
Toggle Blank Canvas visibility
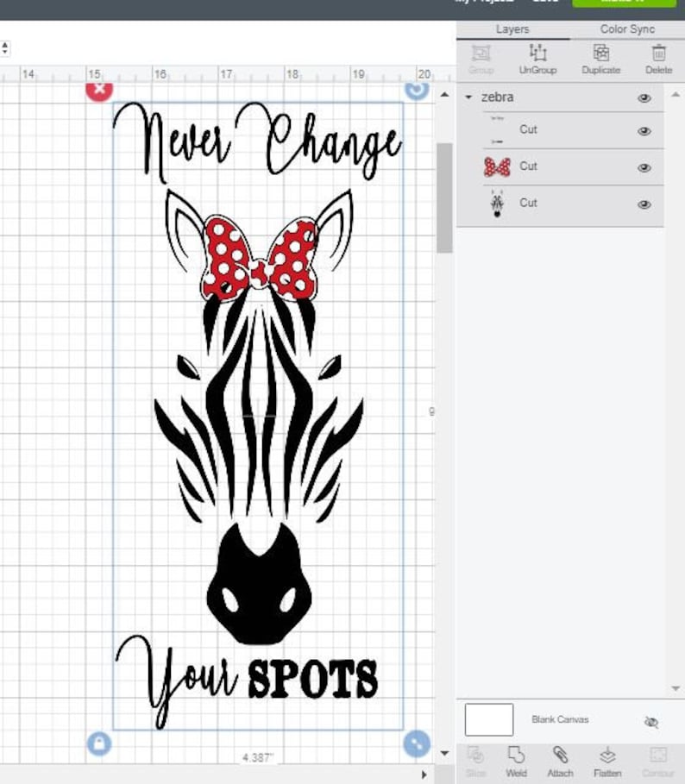click(x=651, y=722)
